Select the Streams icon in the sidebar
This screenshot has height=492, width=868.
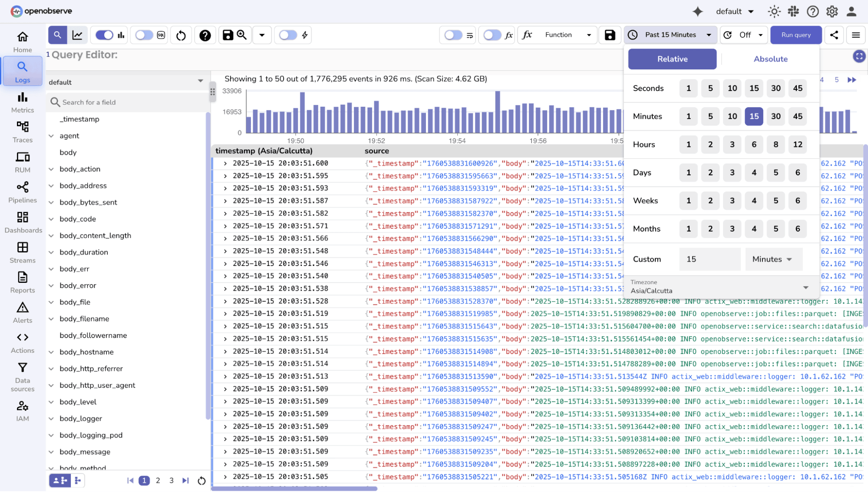(22, 253)
